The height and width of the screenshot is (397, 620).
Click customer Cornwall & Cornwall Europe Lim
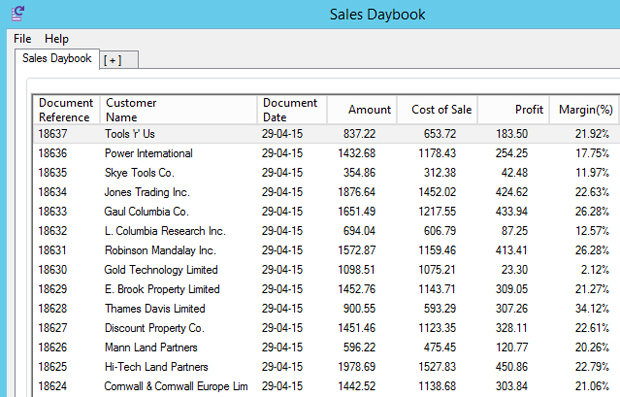[x=176, y=386]
